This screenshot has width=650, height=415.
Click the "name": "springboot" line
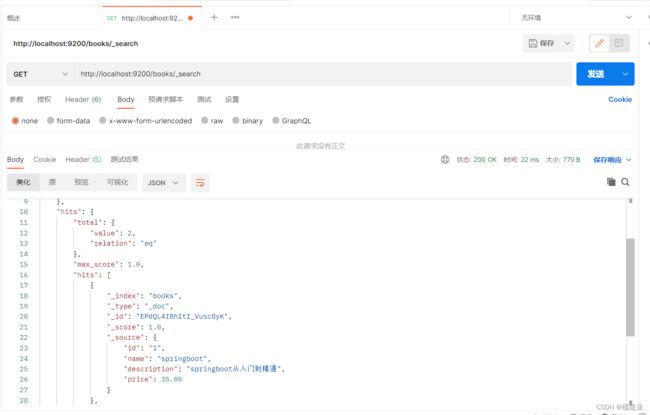(167, 359)
